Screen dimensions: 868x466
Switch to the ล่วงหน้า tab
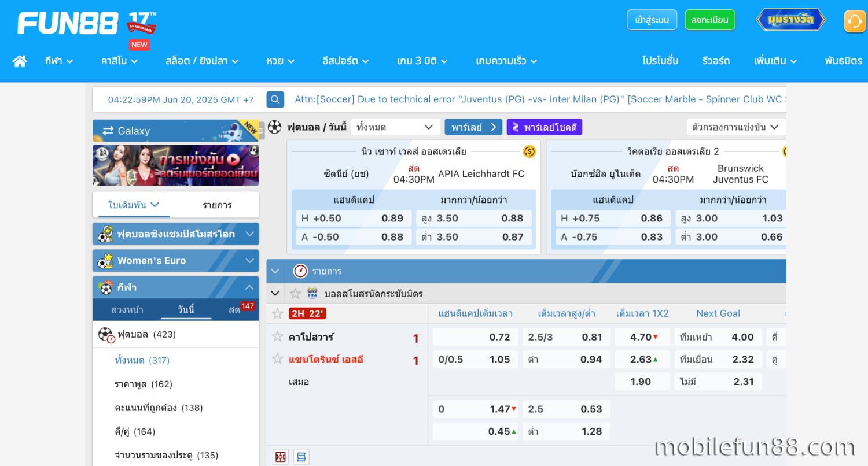127,309
